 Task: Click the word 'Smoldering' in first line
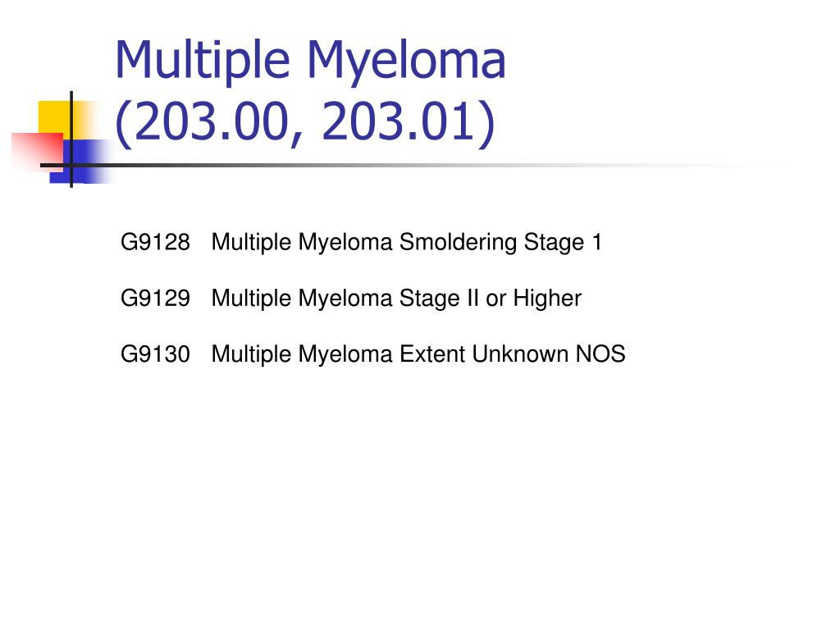tap(458, 242)
